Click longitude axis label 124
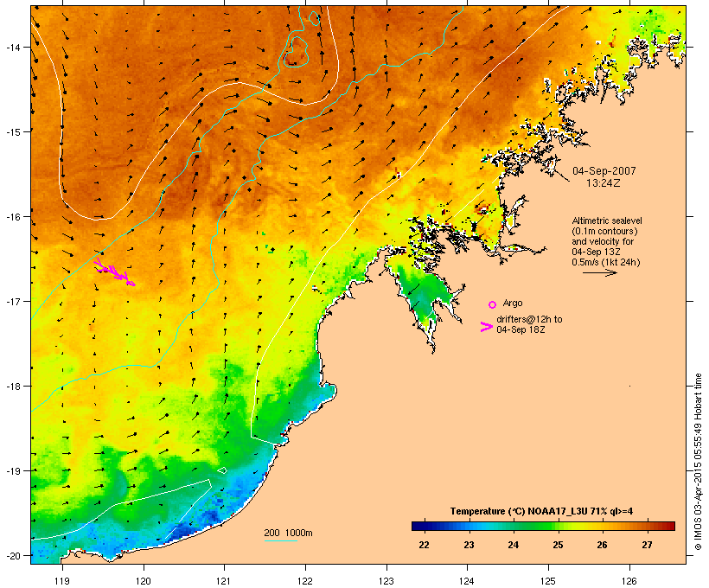This screenshot has height=588, width=709. click(x=467, y=581)
